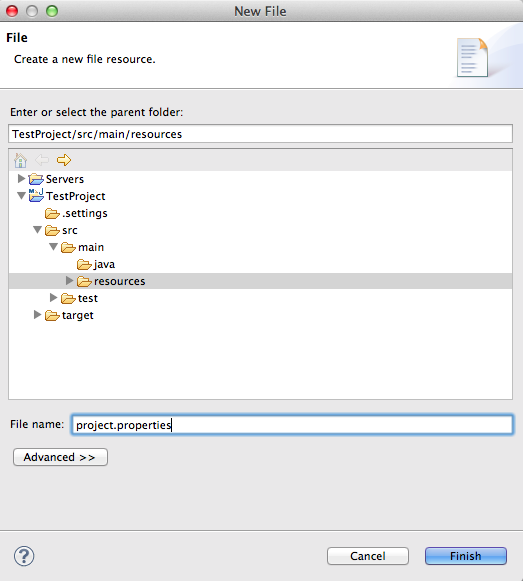Click the Finish button
This screenshot has height=581, width=523.
(x=466, y=556)
